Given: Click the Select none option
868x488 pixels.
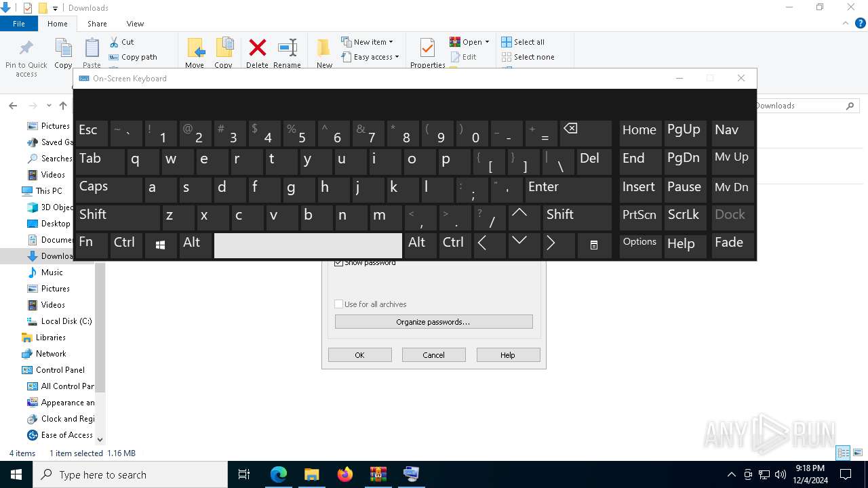Looking at the screenshot, I should pos(527,57).
